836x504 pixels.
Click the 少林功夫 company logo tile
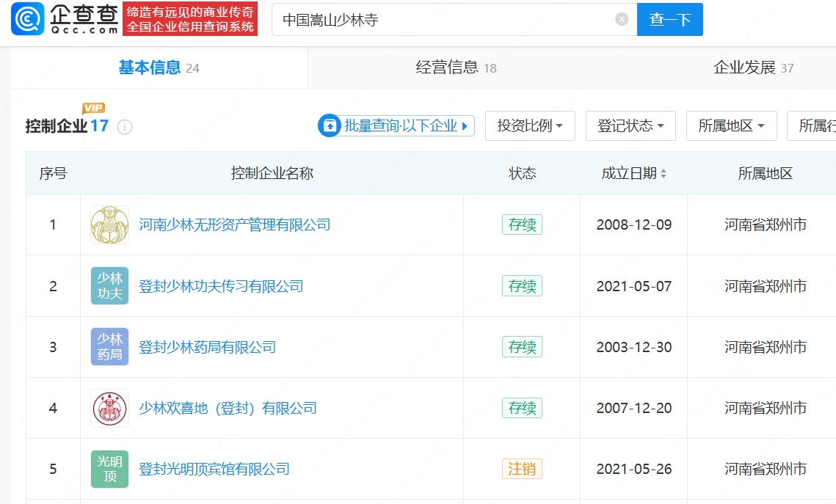click(109, 286)
